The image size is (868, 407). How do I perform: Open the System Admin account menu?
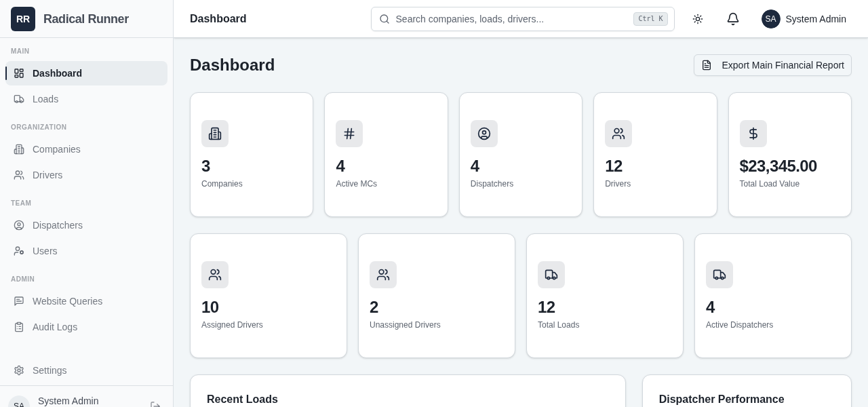click(x=804, y=19)
